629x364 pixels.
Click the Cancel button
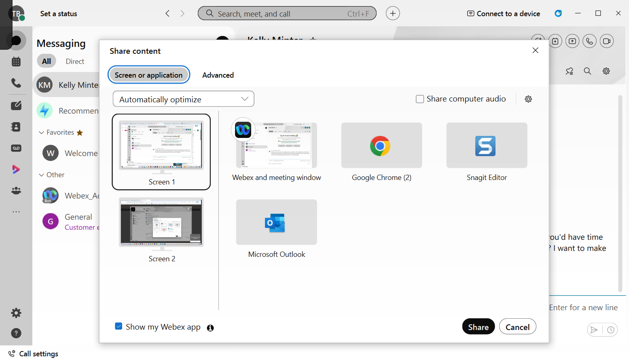518,327
